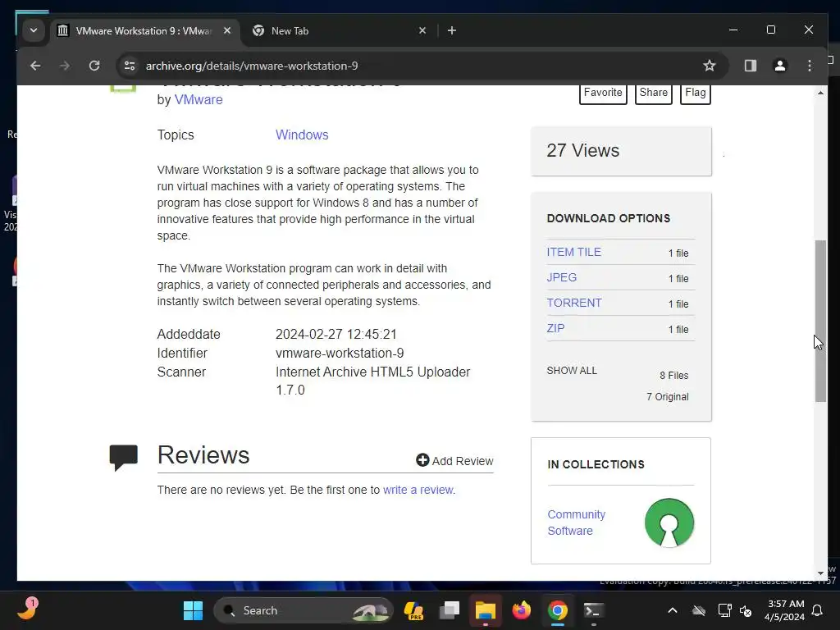Image resolution: width=840 pixels, height=630 pixels.
Task: Click the write a review link
Action: 418,490
